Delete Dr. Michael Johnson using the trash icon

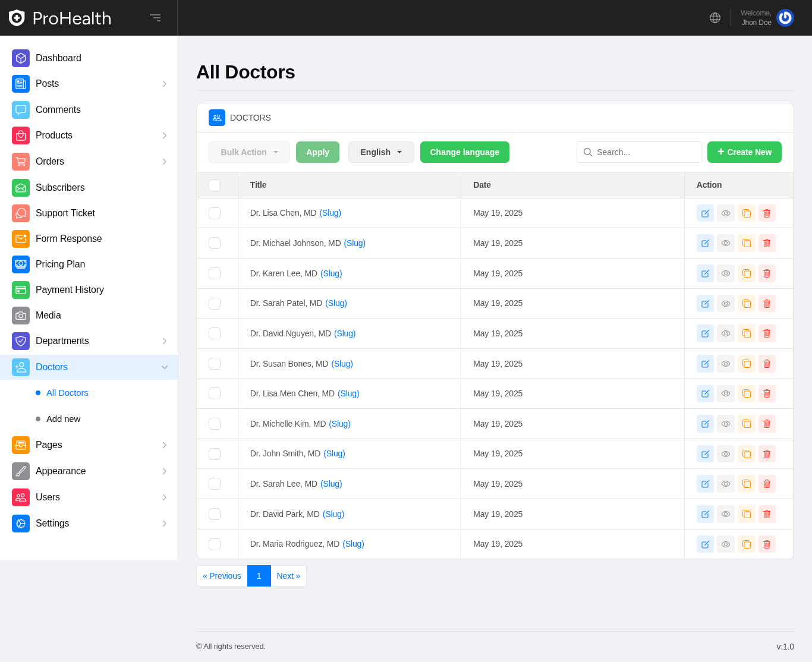point(767,243)
